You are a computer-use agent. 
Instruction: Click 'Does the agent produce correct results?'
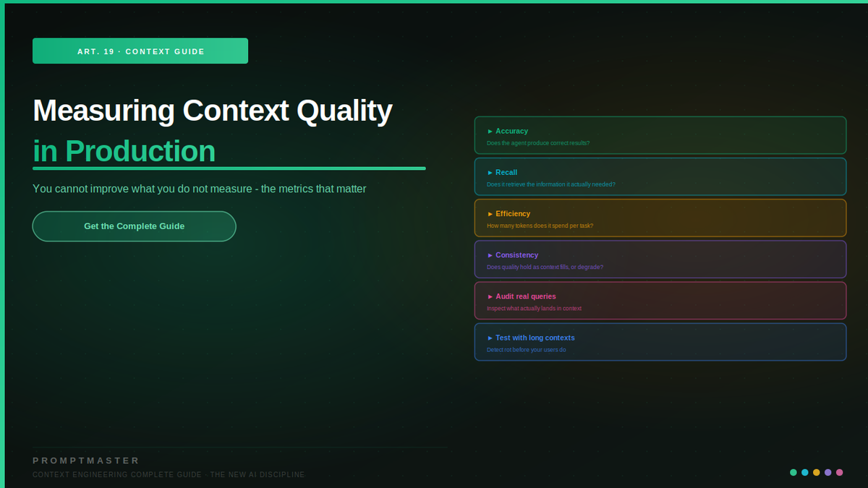pyautogui.click(x=538, y=143)
